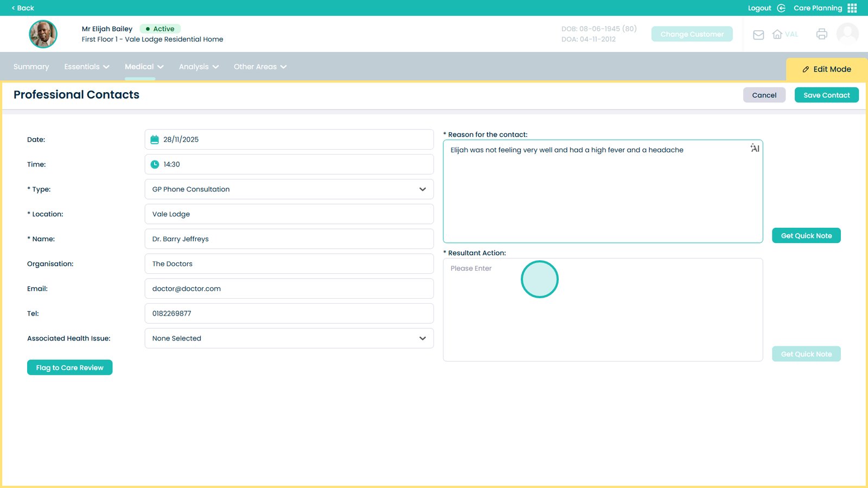Open the Medical tab menu
The width and height of the screenshot is (868, 488).
pos(144,67)
